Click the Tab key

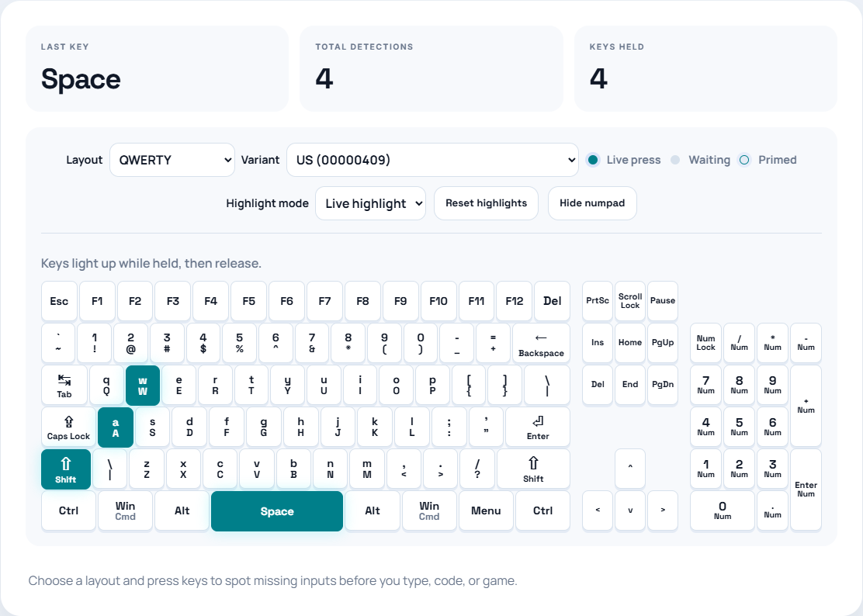tap(64, 386)
